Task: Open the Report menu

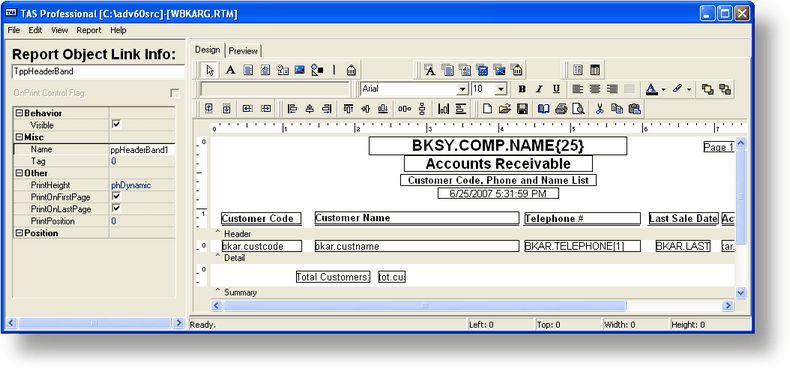Action: [x=89, y=30]
